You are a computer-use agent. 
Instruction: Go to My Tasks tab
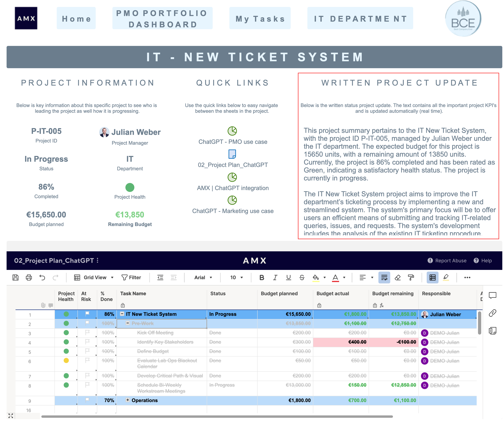point(260,19)
